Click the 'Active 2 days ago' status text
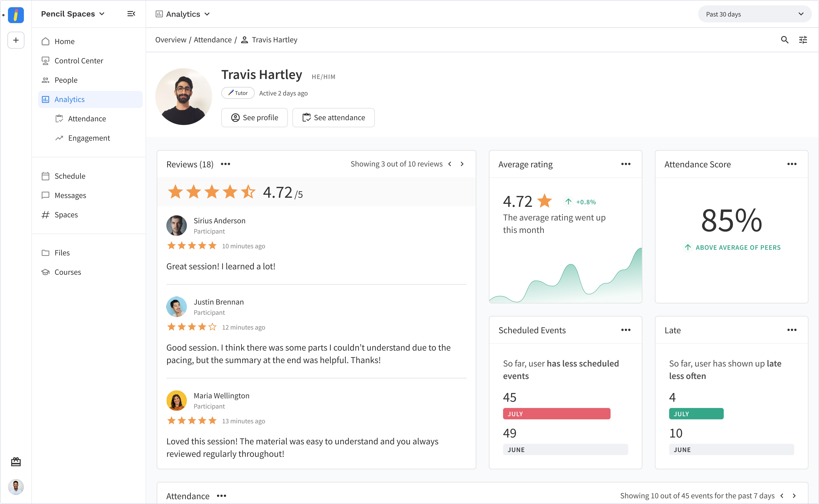 point(284,93)
